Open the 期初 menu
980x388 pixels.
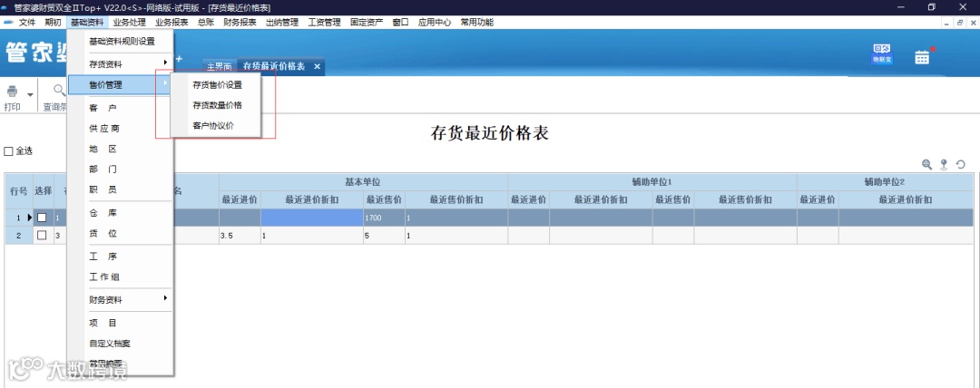point(54,23)
